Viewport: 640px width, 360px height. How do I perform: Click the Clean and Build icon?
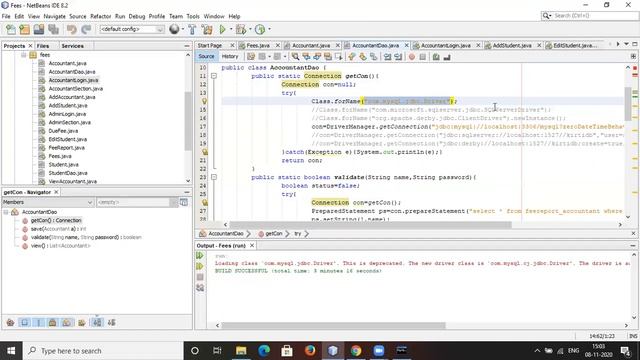pos(207,29)
